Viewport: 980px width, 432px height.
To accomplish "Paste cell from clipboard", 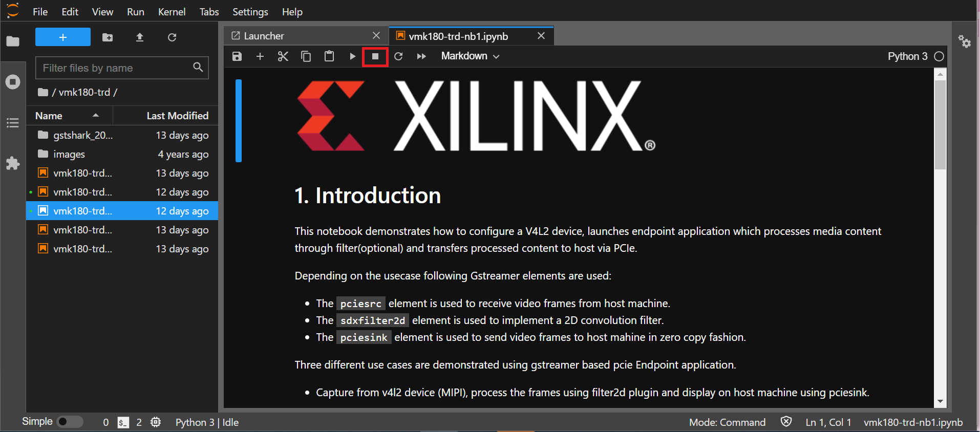I will point(329,56).
